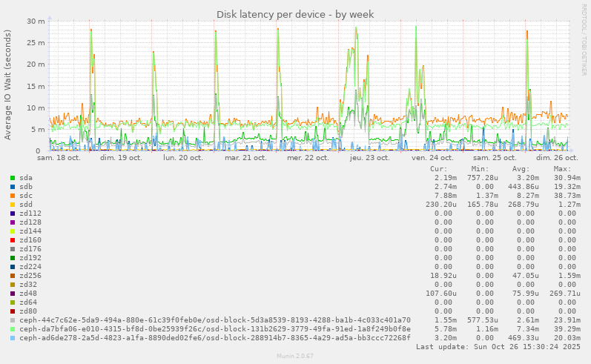Click the sdb legend color swatch
Screen dimensions: 591x364
[13, 187]
